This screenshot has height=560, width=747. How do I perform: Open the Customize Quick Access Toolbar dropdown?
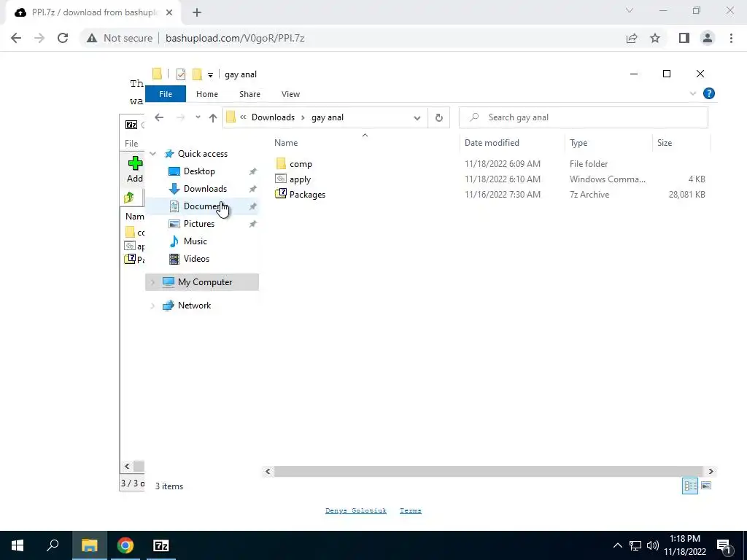coord(210,75)
